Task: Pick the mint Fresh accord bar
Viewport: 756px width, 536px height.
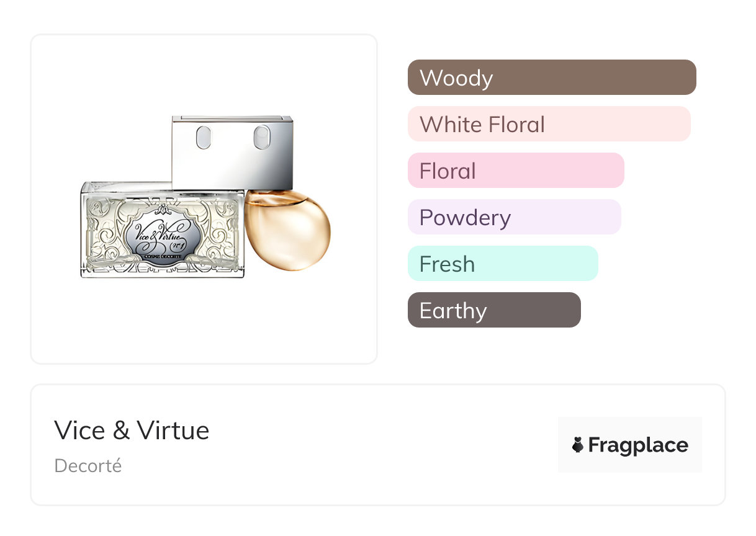Action: point(502,264)
